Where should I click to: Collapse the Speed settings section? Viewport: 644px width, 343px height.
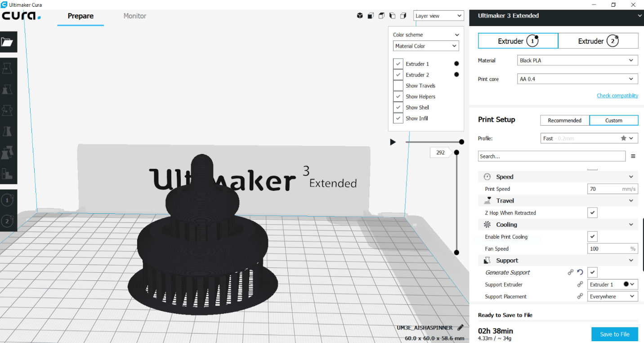[631, 177]
